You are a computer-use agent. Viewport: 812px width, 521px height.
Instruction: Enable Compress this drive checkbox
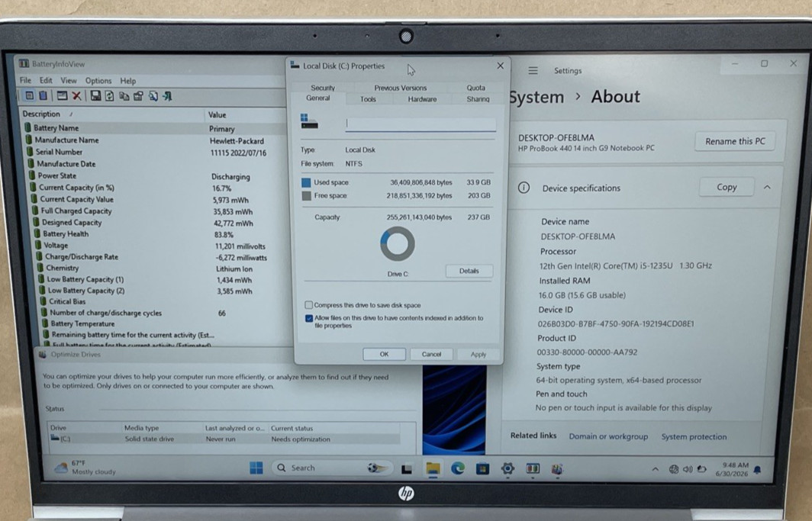click(308, 304)
